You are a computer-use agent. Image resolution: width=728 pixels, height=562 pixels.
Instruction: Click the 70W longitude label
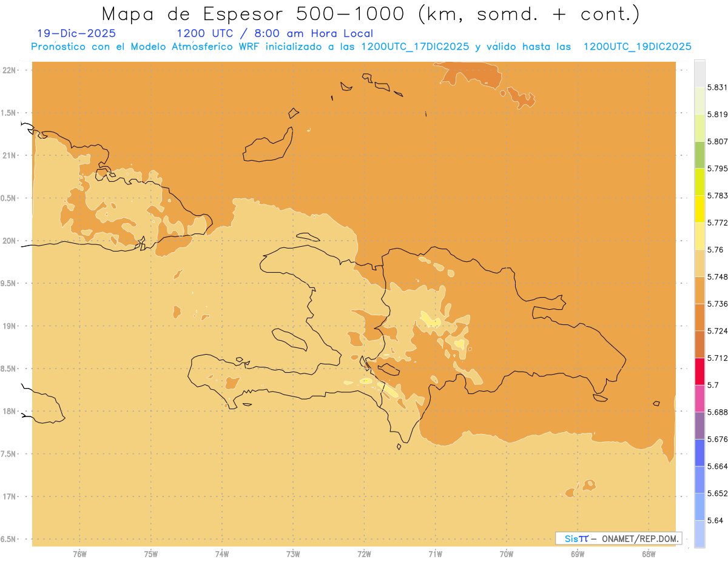507,554
